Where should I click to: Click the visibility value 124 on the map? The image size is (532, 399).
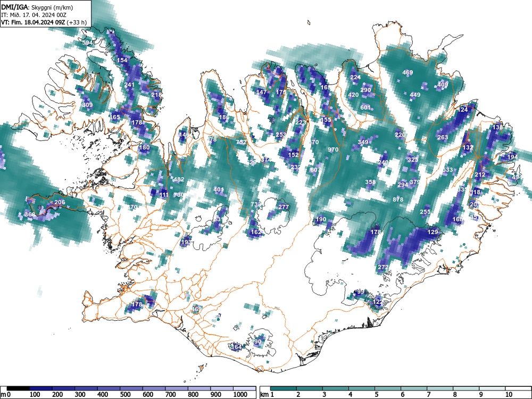[462, 110]
